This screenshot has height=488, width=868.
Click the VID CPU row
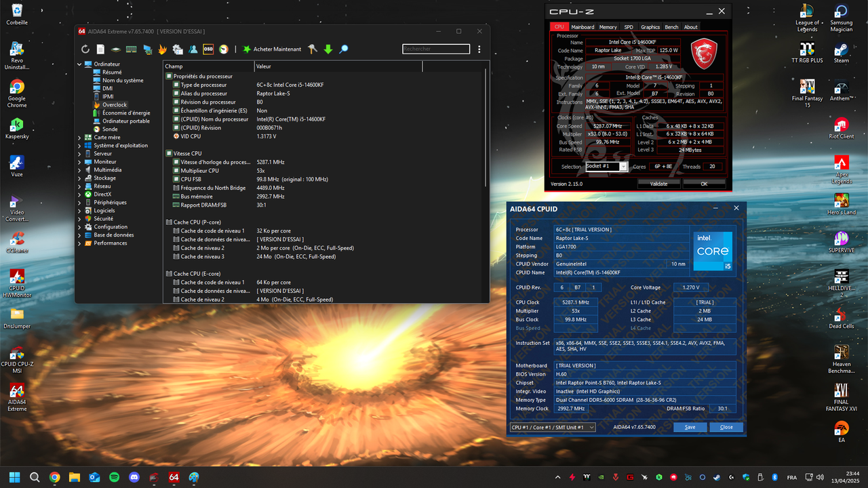[324, 136]
